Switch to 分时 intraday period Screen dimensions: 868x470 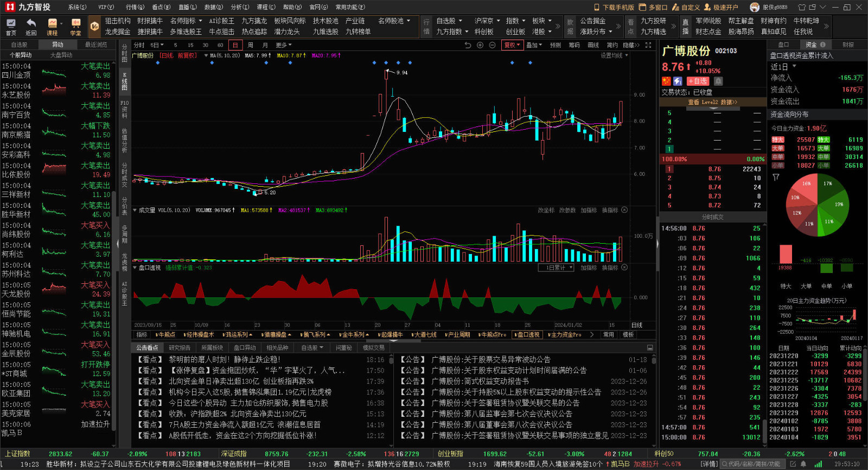point(139,45)
